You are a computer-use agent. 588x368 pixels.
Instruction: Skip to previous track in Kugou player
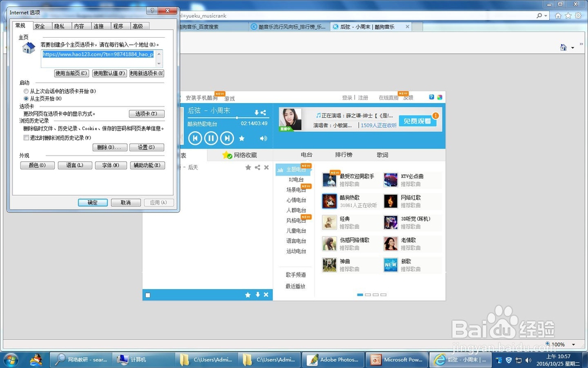click(195, 138)
